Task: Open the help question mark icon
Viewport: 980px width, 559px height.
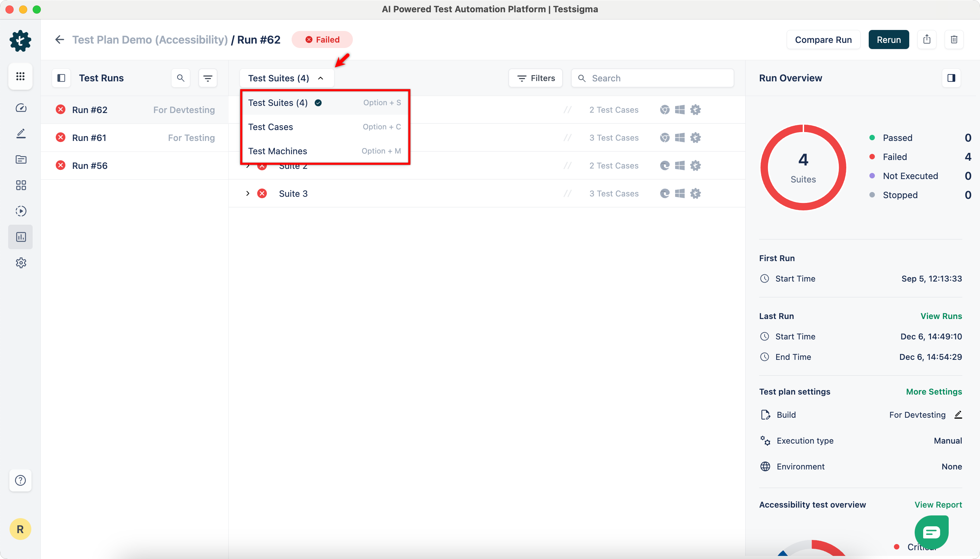Action: pyautogui.click(x=20, y=480)
